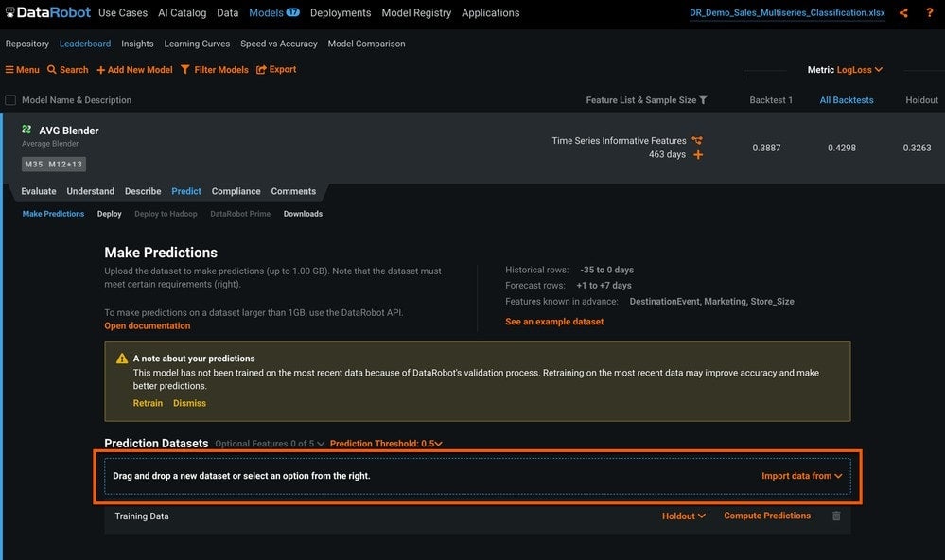Select the Leaderboard tab
945x560 pixels.
tap(85, 44)
